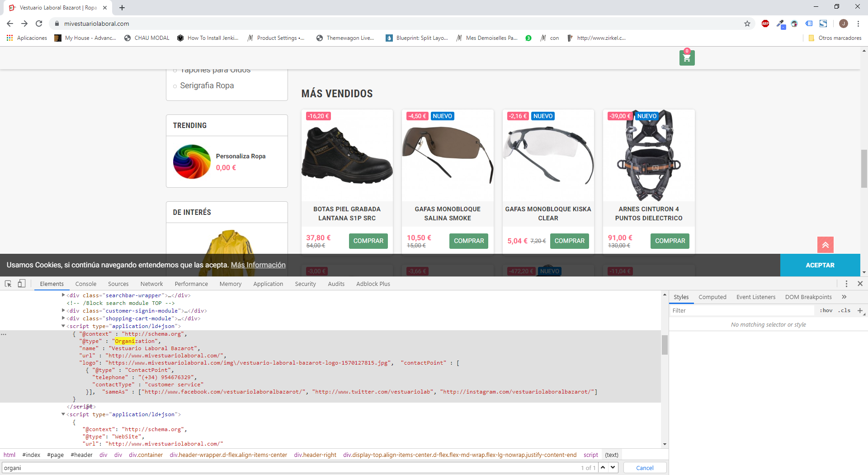Add a new style rule with plus icon
Image resolution: width=868 pixels, height=475 pixels.
860,310
